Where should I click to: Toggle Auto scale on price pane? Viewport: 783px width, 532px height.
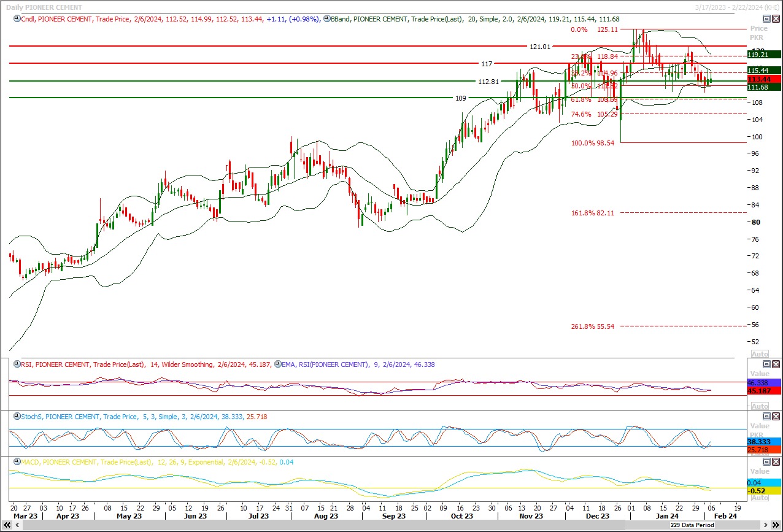[x=760, y=354]
